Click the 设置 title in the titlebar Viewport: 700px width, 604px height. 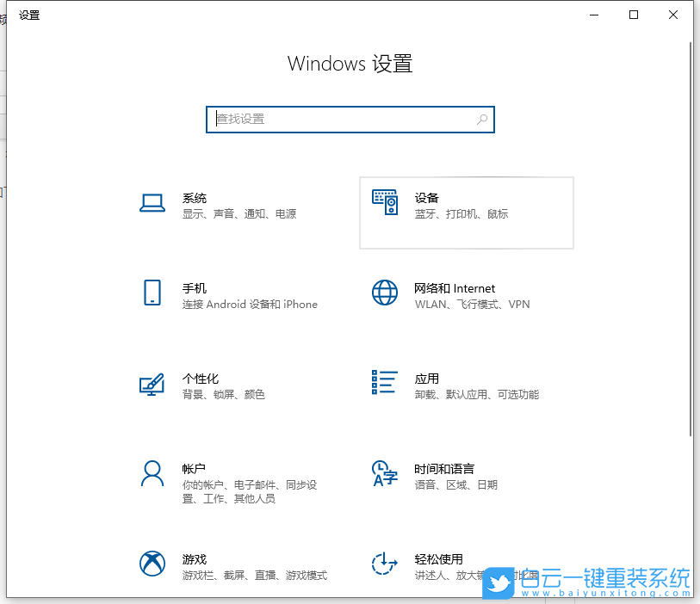28,15
